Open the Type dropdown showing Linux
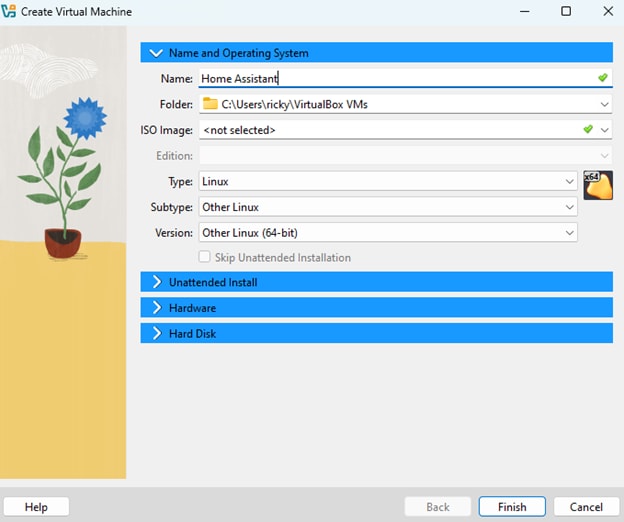 pyautogui.click(x=388, y=181)
